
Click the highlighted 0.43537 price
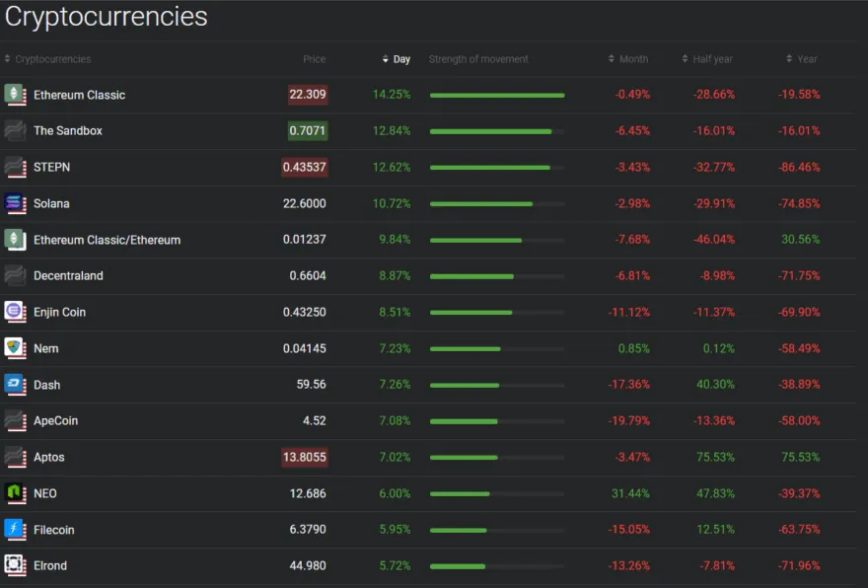tap(305, 167)
